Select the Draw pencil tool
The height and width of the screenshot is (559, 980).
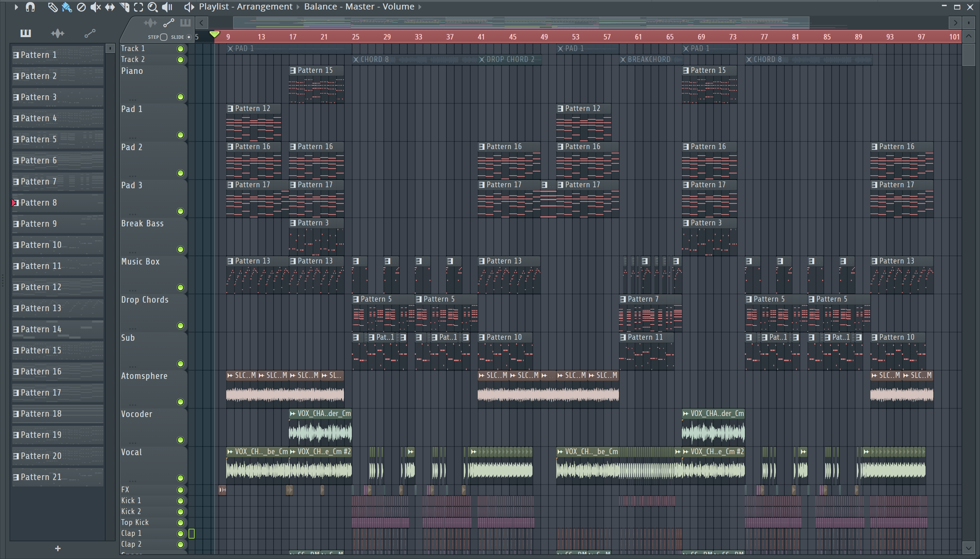click(52, 7)
